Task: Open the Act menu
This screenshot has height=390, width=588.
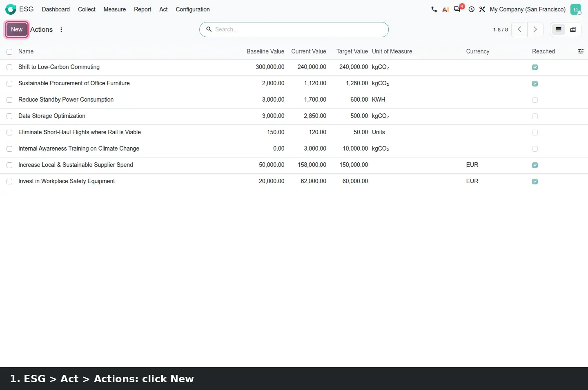Action: coord(163,9)
